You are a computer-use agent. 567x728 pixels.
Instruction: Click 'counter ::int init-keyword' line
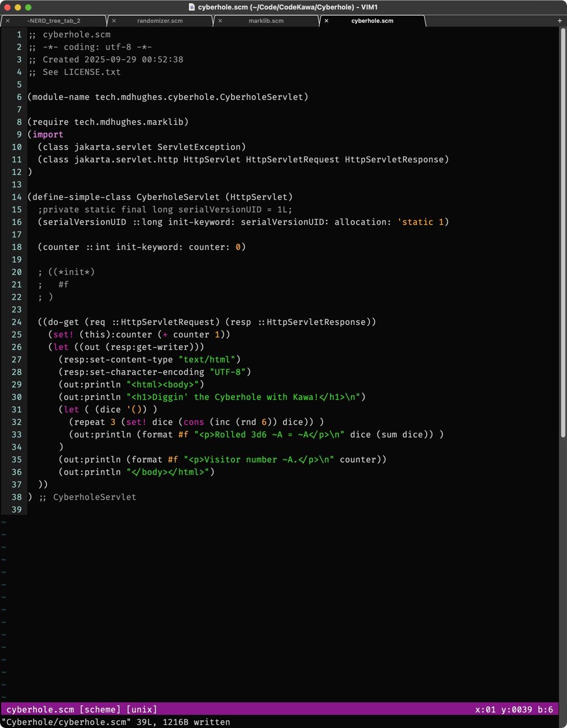pos(142,247)
